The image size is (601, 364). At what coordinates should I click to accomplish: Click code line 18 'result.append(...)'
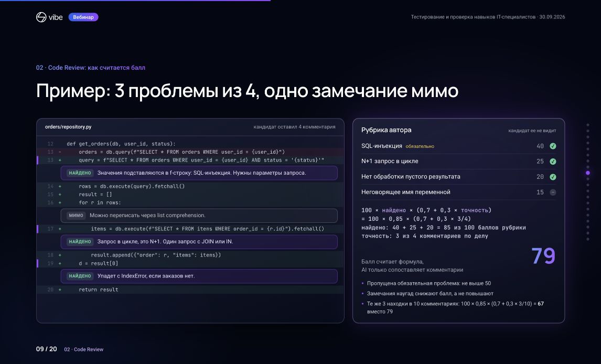[x=190, y=255]
